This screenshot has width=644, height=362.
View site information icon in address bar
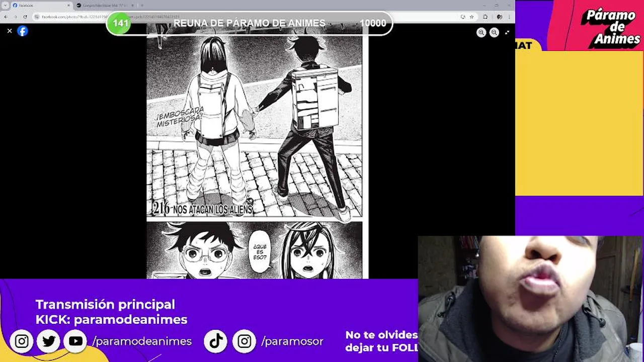37,17
